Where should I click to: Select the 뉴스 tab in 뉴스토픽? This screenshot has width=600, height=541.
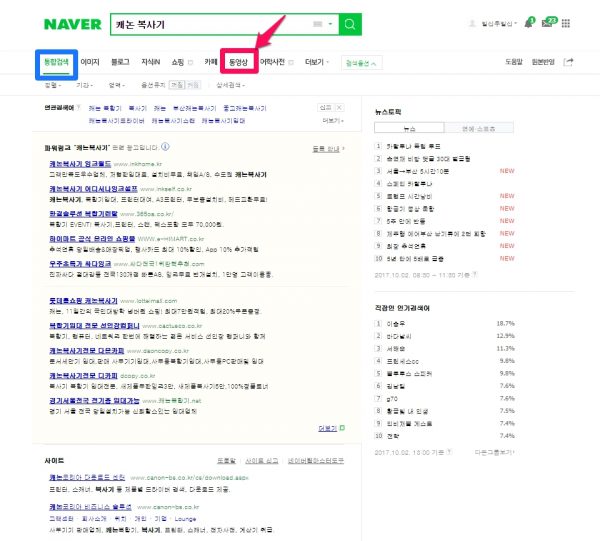coord(409,128)
